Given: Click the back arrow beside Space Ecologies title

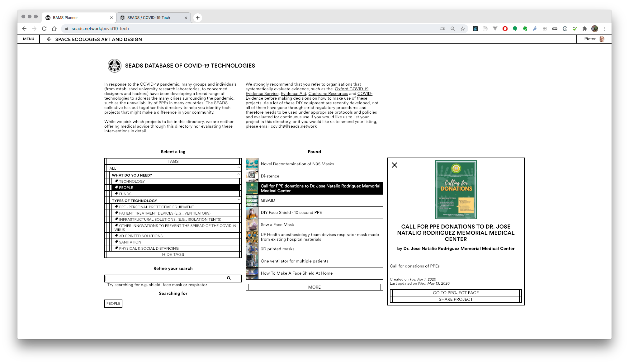Looking at the screenshot, I should click(x=49, y=39).
